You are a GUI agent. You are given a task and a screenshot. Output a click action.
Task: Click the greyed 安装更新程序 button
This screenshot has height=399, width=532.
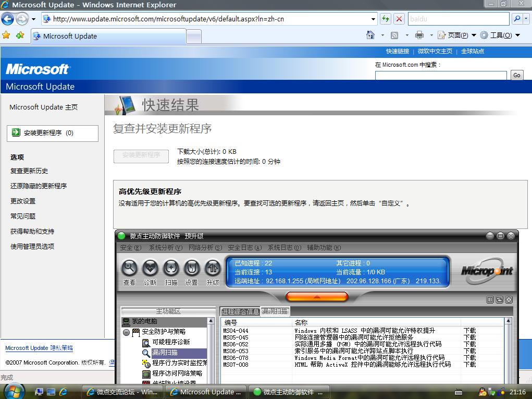pos(141,155)
